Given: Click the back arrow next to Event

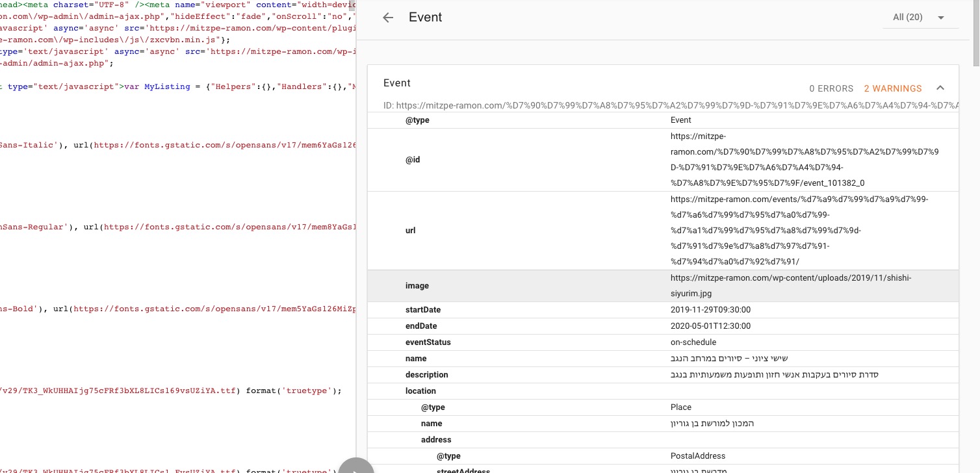Looking at the screenshot, I should tap(388, 18).
